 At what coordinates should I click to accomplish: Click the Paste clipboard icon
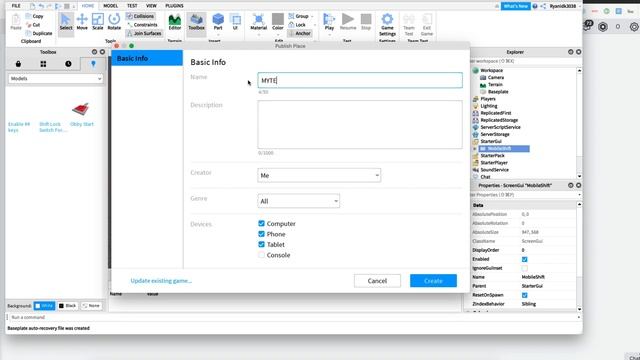point(16,22)
